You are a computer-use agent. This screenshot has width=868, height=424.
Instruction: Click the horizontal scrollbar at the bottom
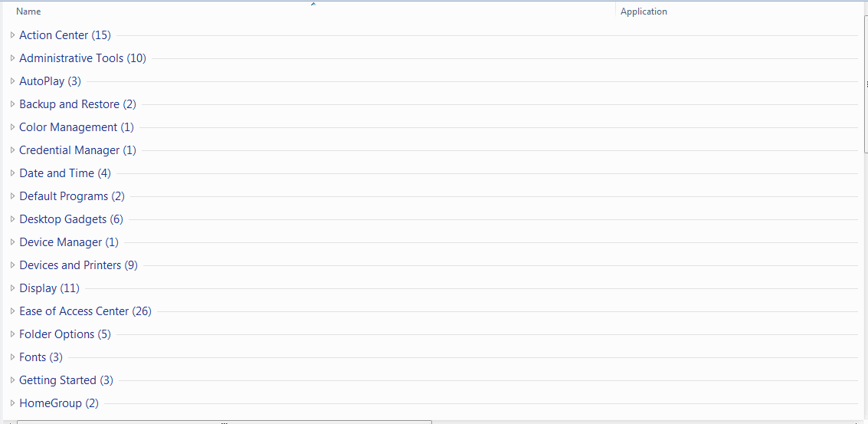(224, 421)
